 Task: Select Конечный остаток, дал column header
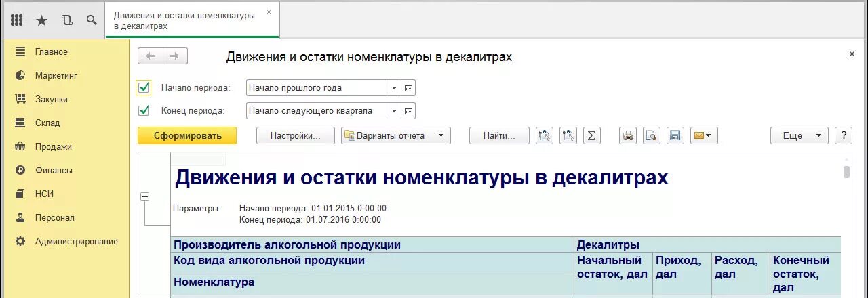click(805, 274)
